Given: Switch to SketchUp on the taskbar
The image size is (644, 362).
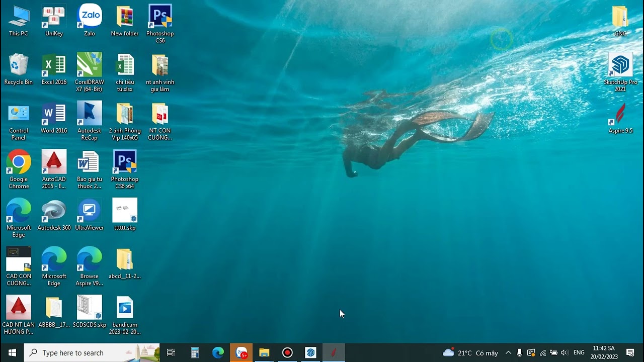Looking at the screenshot, I should click(310, 352).
